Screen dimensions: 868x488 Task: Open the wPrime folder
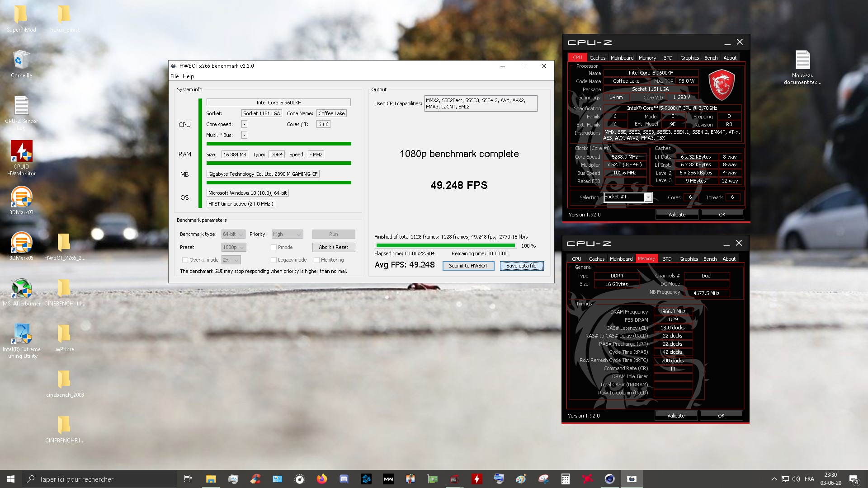point(65,338)
